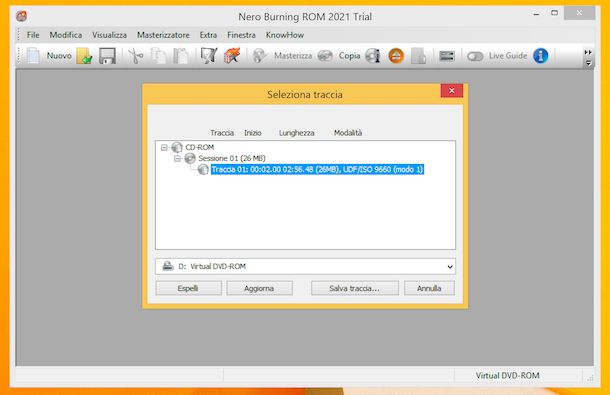The height and width of the screenshot is (395, 610).
Task: Click the orange eject disc icon
Action: pos(396,56)
